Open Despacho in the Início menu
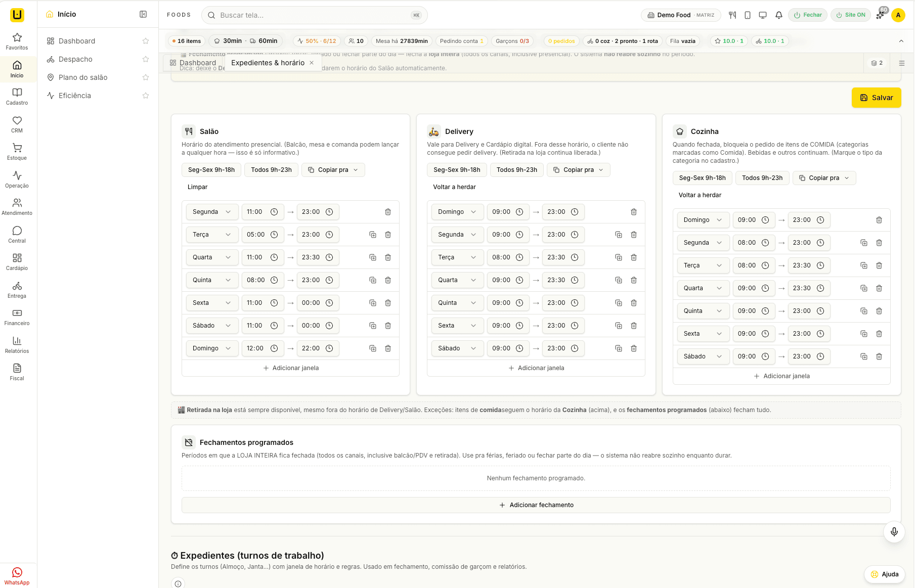Viewport: 915px width, 588px height. tap(75, 59)
